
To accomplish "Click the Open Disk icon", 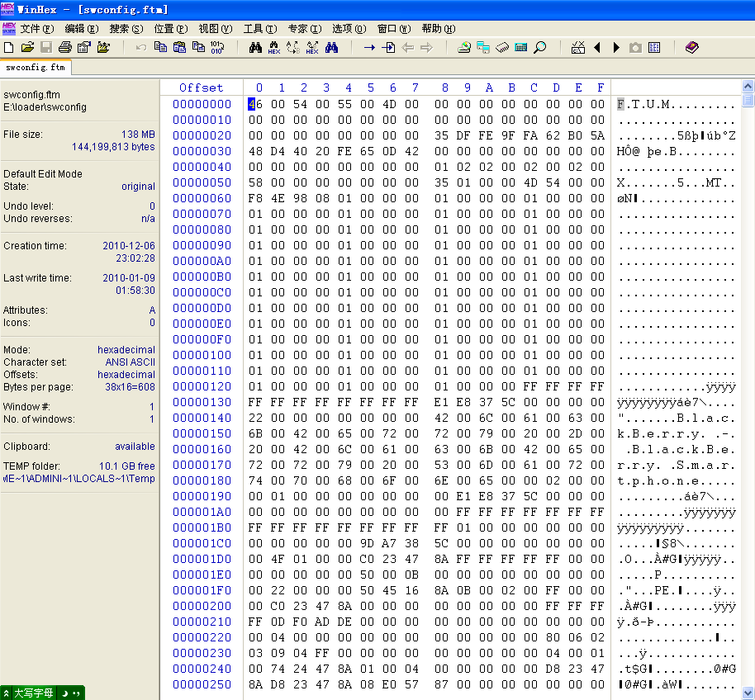I will (x=464, y=47).
